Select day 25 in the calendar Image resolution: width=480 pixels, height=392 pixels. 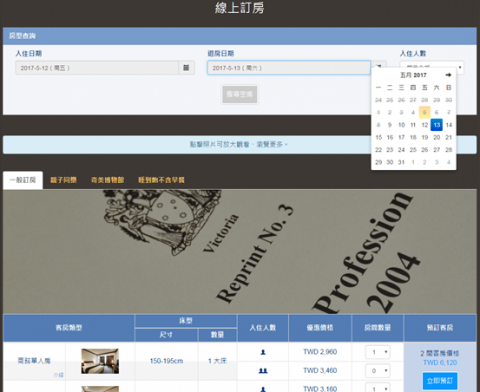point(413,150)
